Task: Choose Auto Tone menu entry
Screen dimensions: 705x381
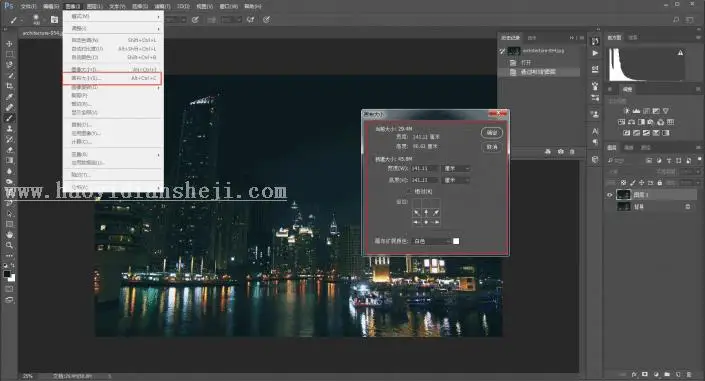Action: pyautogui.click(x=112, y=40)
